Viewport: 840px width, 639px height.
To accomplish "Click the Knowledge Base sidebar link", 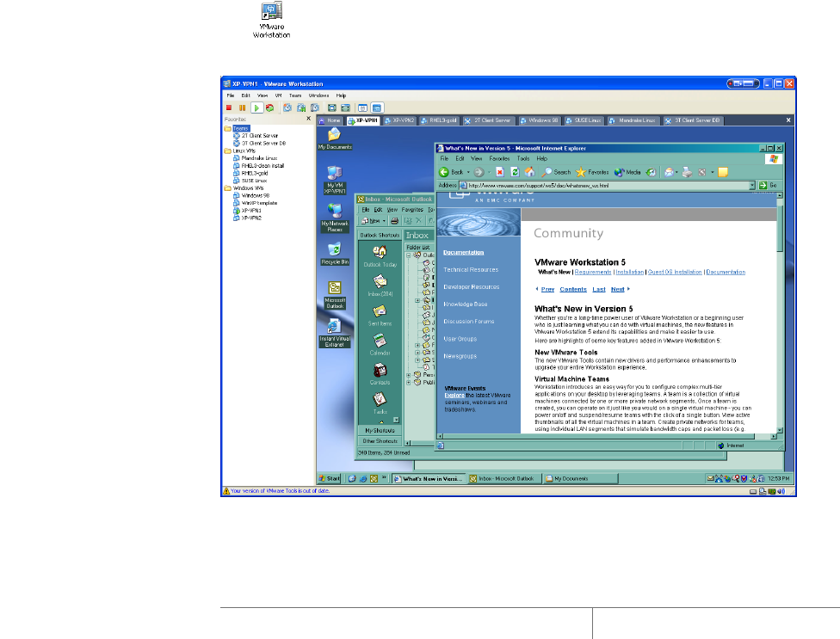I will tap(465, 304).
